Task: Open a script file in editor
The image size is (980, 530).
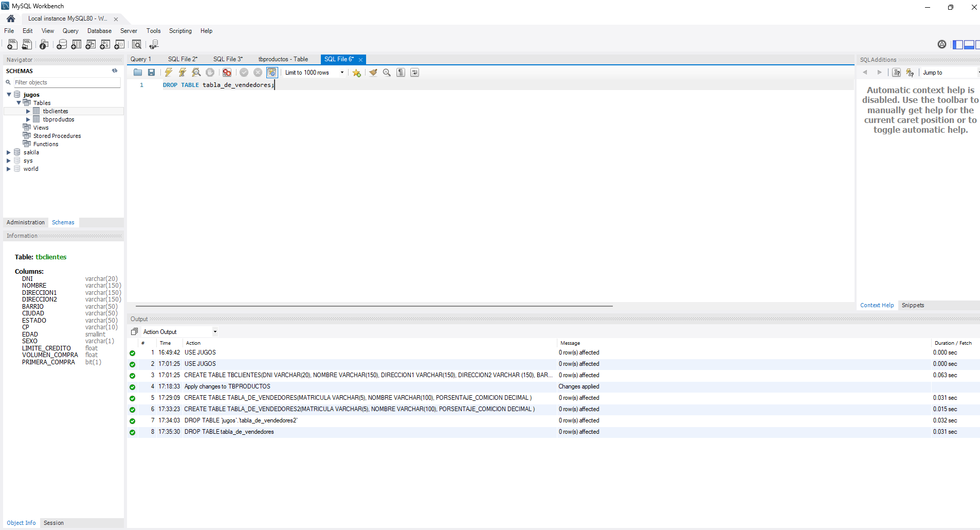Action: (x=138, y=73)
